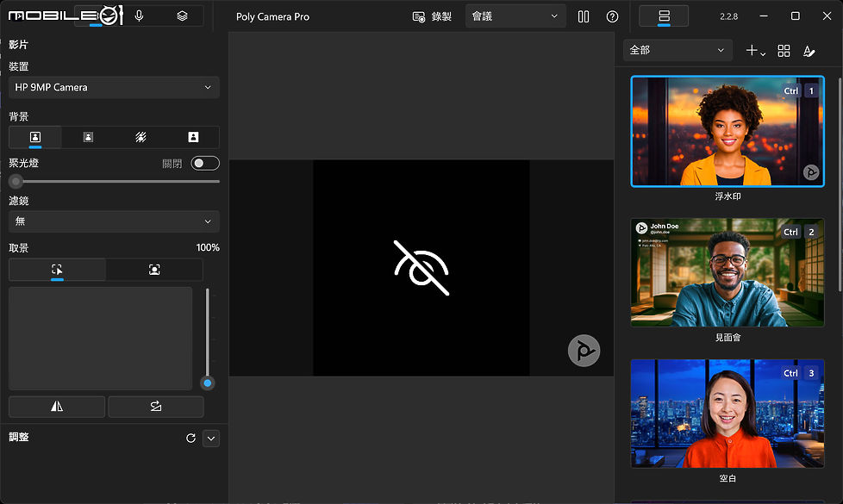The width and height of the screenshot is (843, 504).
Task: Click the 關閉 spotlight status label
Action: click(172, 164)
